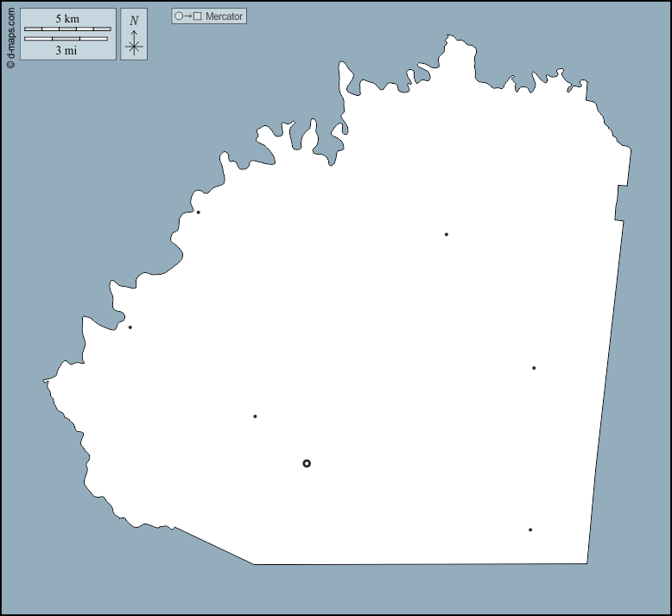Click the kilometre scale bar

(x=67, y=29)
